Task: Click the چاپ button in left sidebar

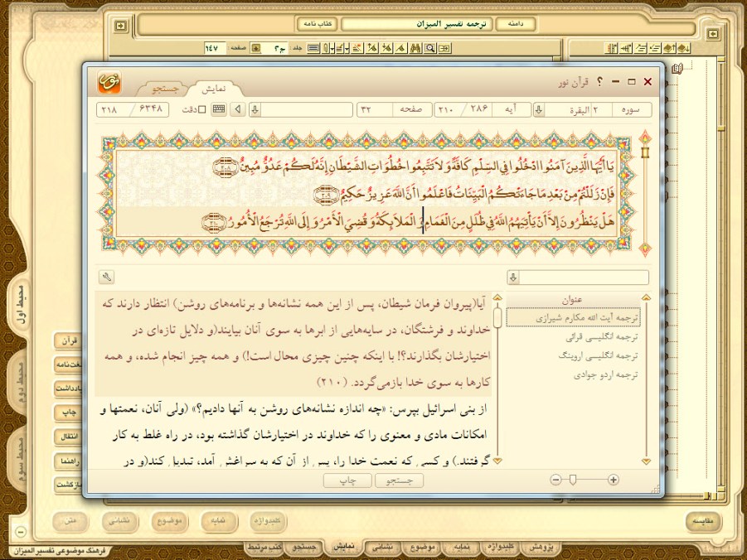Action: click(68, 413)
